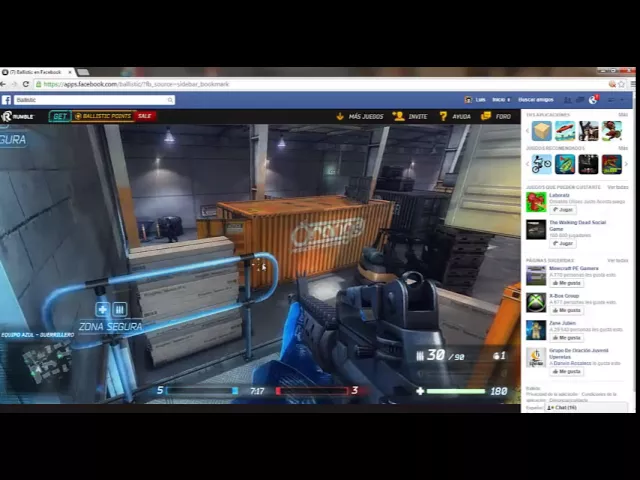Click the red team score bar
The width and height of the screenshot is (640, 480).
click(312, 391)
